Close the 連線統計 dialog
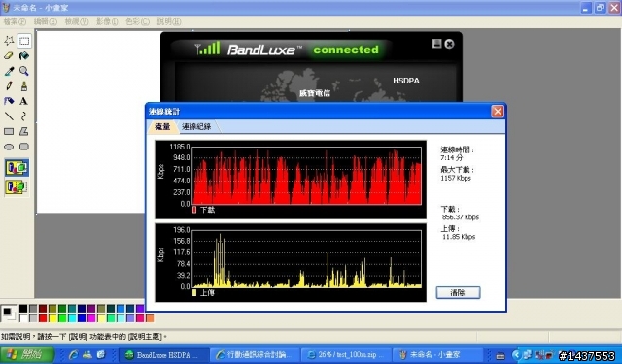This screenshot has height=364, width=622. pyautogui.click(x=498, y=112)
